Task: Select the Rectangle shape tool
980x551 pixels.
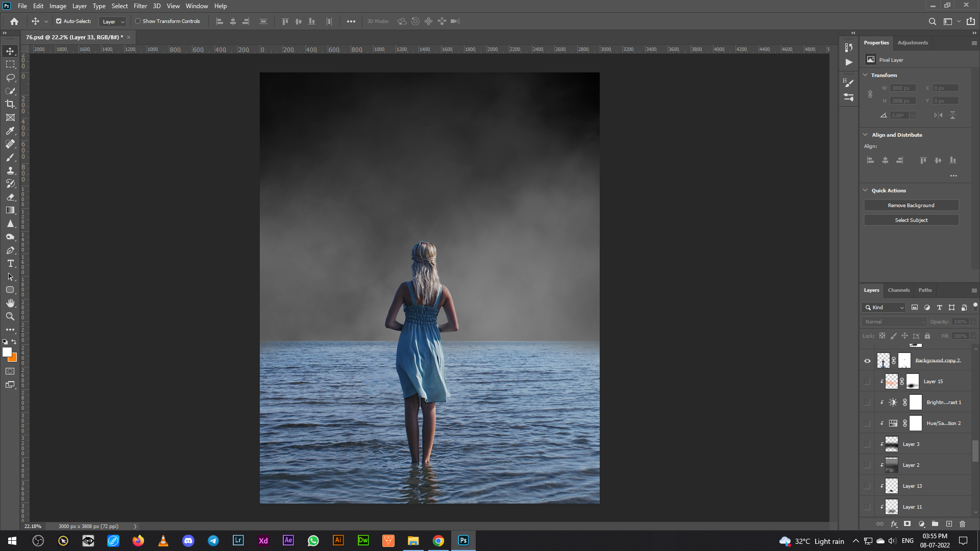Action: pos(10,290)
